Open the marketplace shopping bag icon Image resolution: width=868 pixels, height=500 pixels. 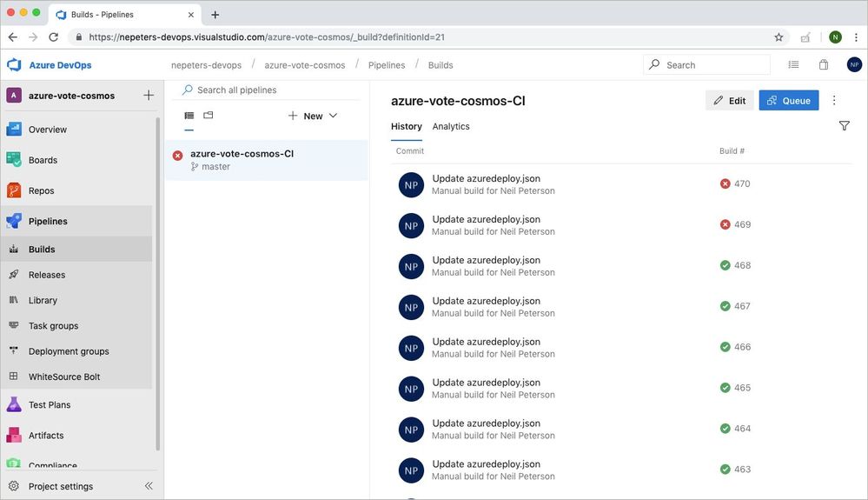(824, 65)
